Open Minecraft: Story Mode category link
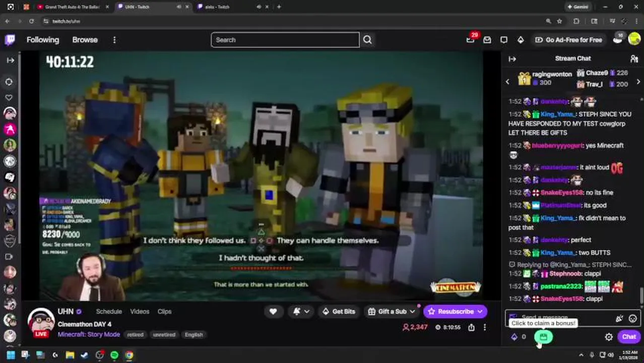 coord(89,335)
